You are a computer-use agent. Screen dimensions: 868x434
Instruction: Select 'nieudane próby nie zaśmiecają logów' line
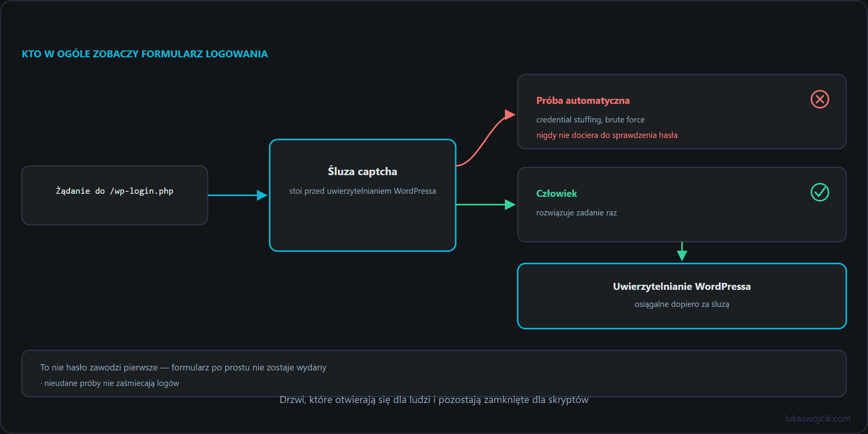tap(110, 383)
